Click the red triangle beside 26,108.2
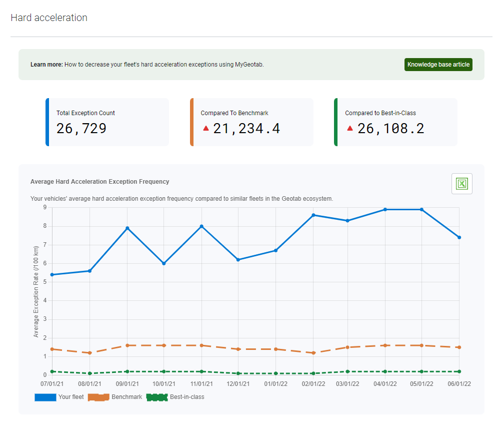The height and width of the screenshot is (421, 504). pyautogui.click(x=350, y=128)
